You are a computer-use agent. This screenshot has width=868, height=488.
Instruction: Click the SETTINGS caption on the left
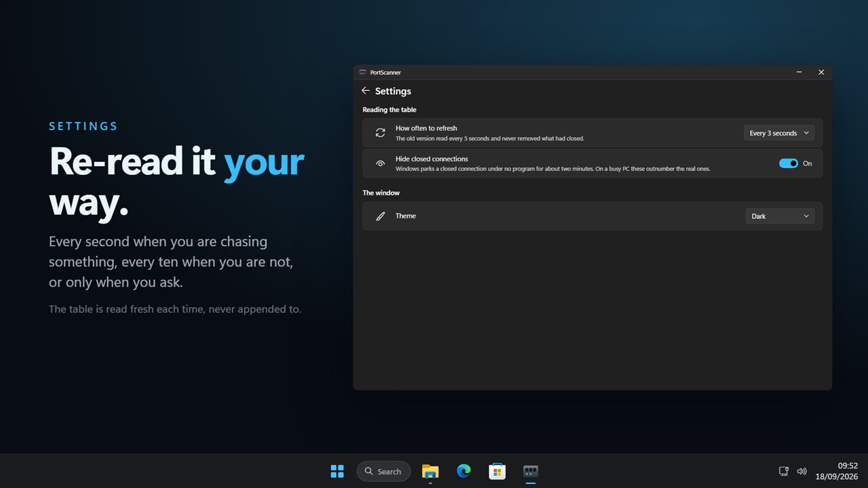[x=83, y=126]
